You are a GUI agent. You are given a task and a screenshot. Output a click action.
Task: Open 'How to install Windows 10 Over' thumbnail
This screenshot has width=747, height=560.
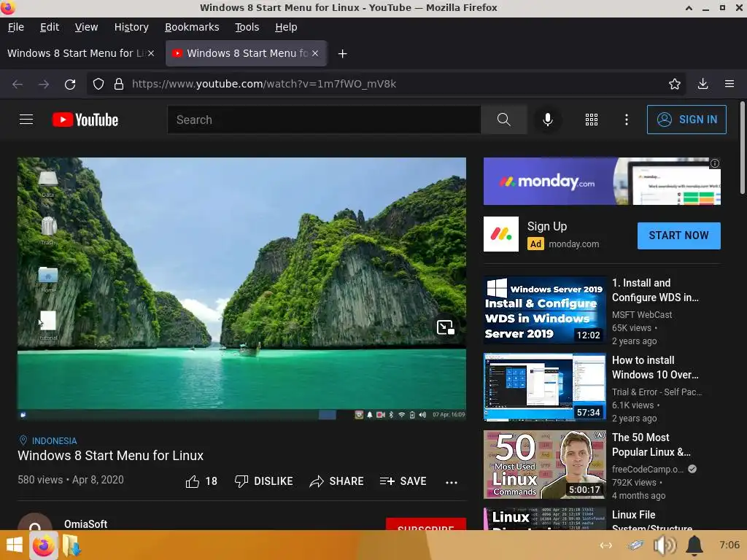[544, 387]
